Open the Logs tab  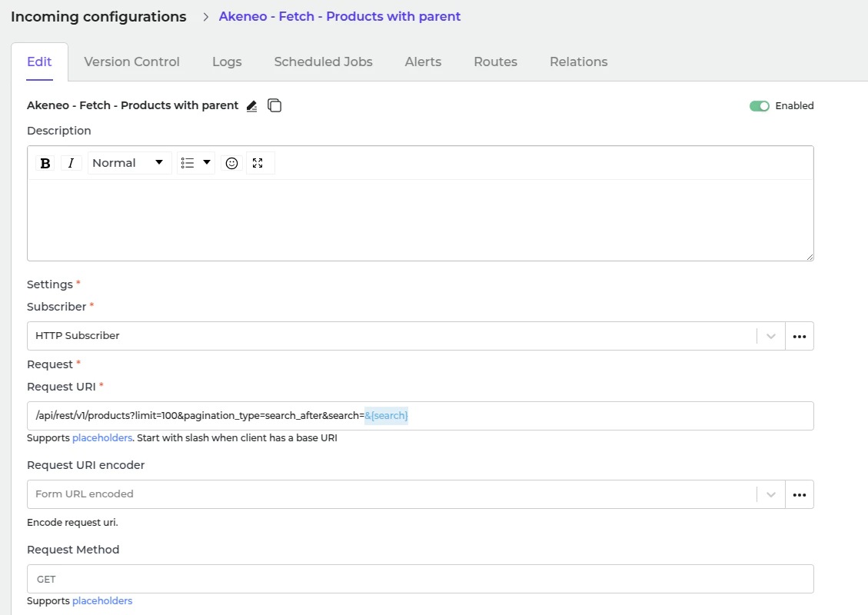click(227, 62)
